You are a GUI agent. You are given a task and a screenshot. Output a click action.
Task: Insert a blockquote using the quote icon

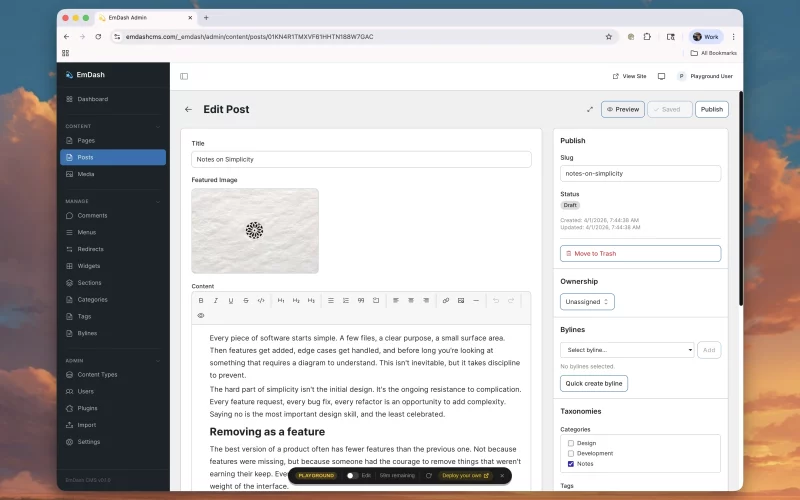click(361, 300)
